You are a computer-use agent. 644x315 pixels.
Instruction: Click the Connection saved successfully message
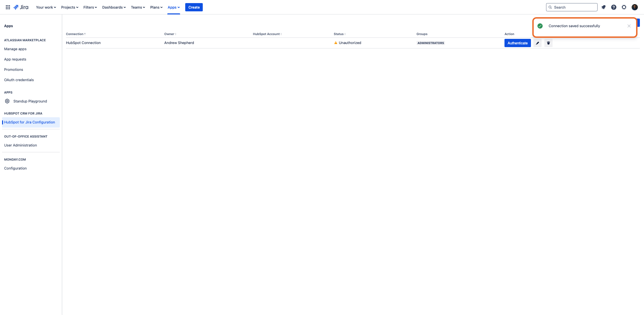(x=574, y=26)
